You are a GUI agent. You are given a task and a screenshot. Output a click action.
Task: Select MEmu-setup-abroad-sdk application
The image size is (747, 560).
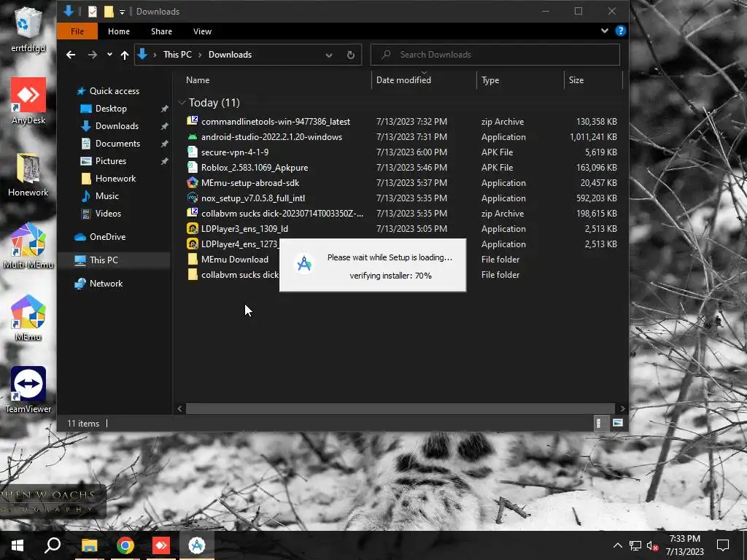coord(250,183)
